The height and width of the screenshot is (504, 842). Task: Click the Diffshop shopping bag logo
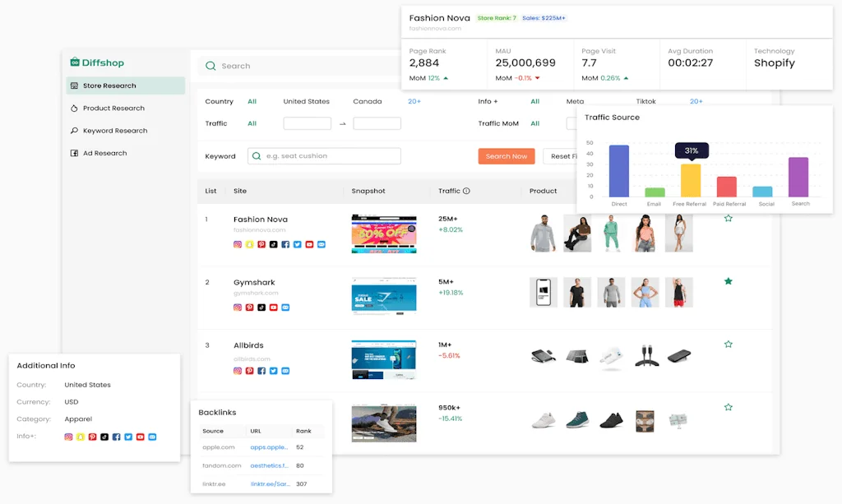73,62
